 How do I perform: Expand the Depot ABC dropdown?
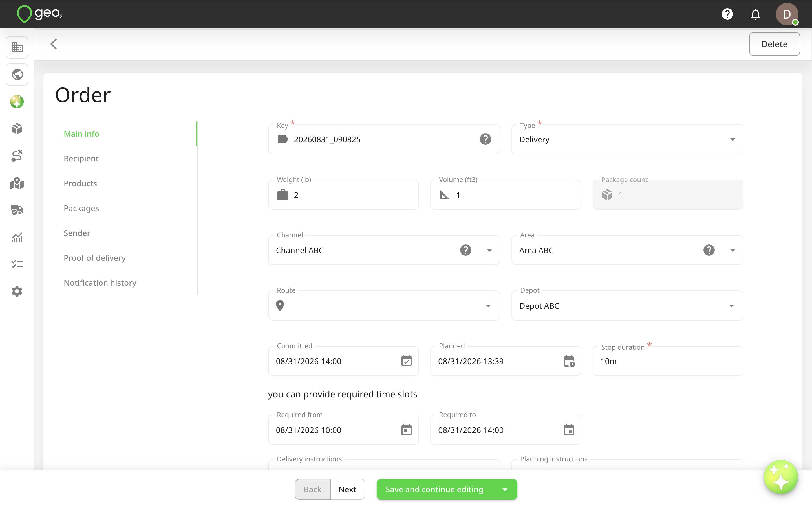coord(627,306)
